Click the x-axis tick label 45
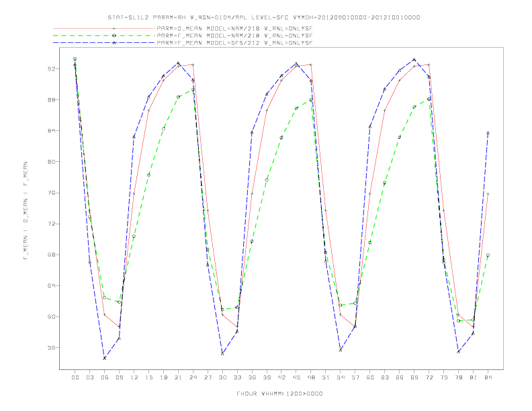 point(296,377)
